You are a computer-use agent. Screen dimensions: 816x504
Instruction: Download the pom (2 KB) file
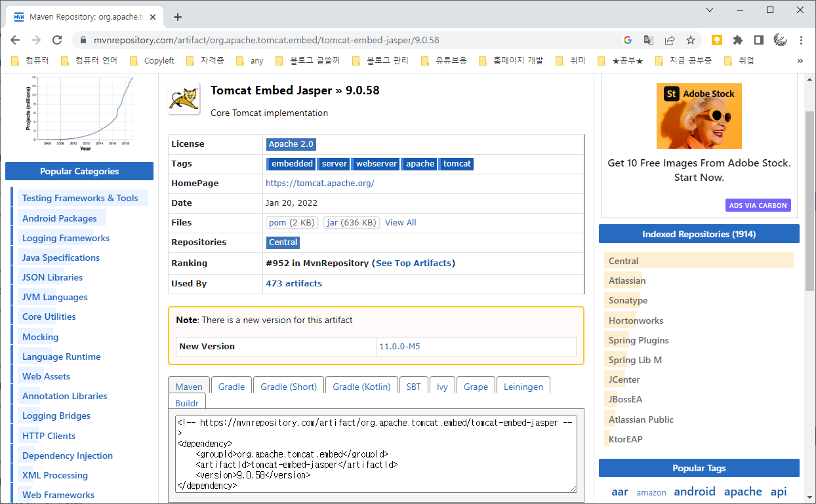click(292, 223)
